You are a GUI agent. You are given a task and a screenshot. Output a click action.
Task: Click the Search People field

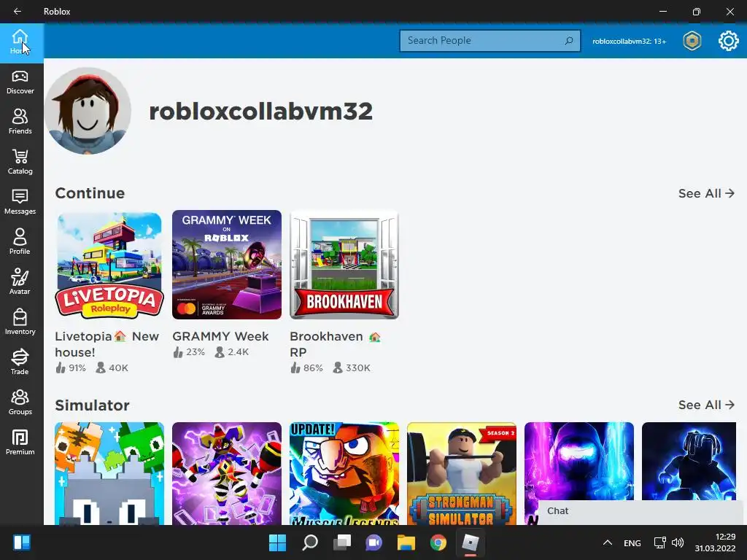[x=489, y=41]
